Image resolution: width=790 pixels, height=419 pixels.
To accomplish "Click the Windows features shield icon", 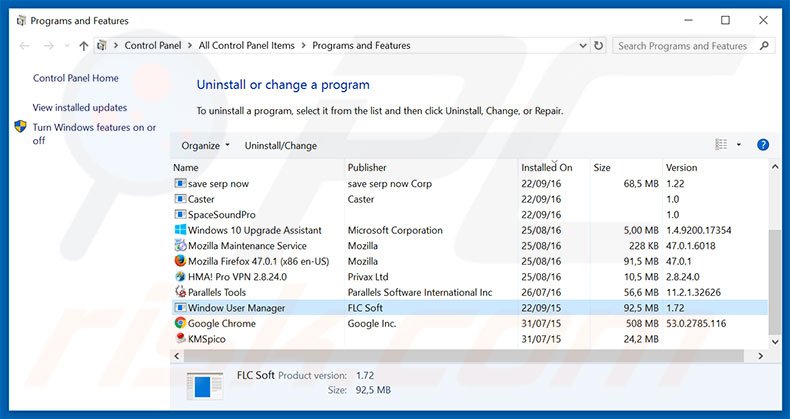I will [20, 126].
